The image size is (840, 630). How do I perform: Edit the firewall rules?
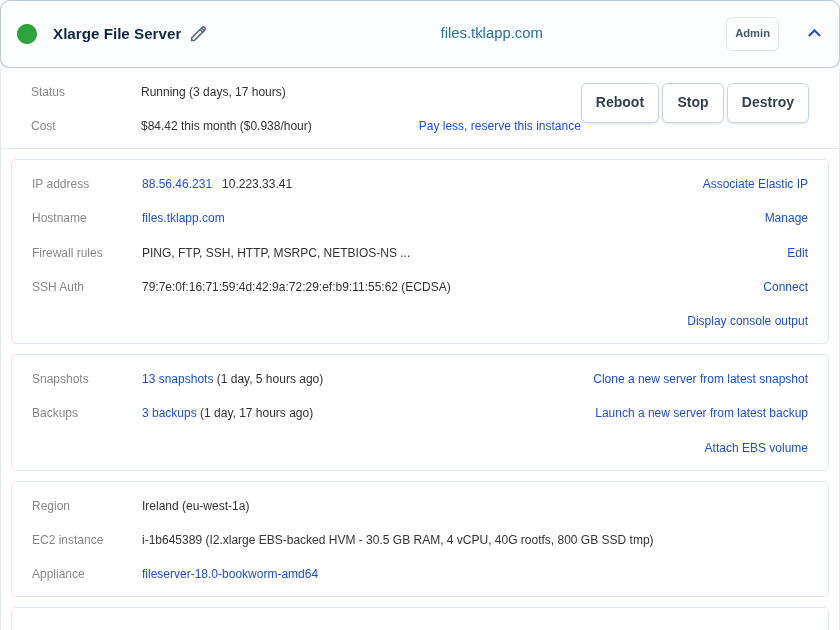coord(797,253)
